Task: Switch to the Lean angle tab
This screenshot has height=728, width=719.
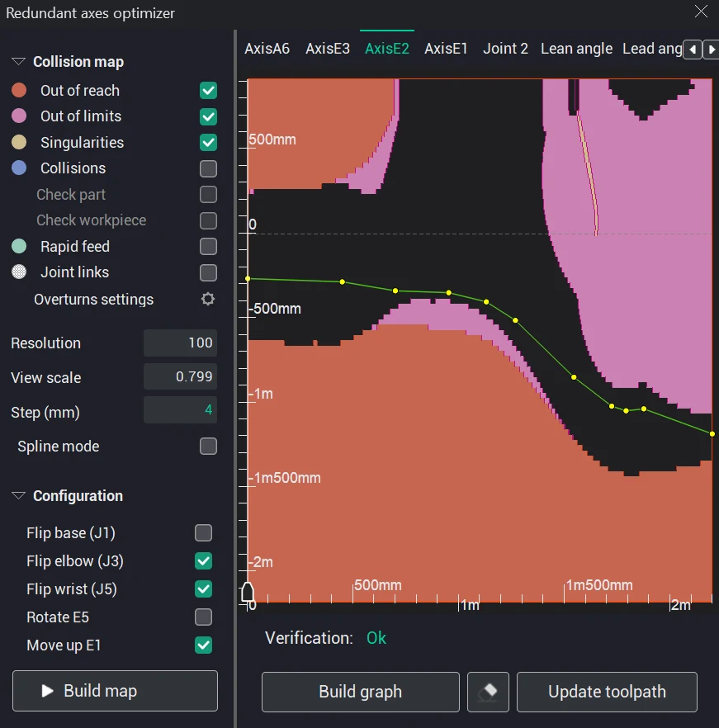Action: tap(576, 48)
